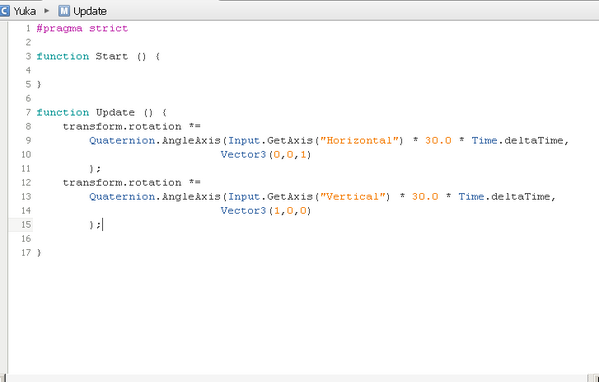Click the Update method icon in breadcrumb
Screen dimensions: 599x382
click(x=64, y=11)
